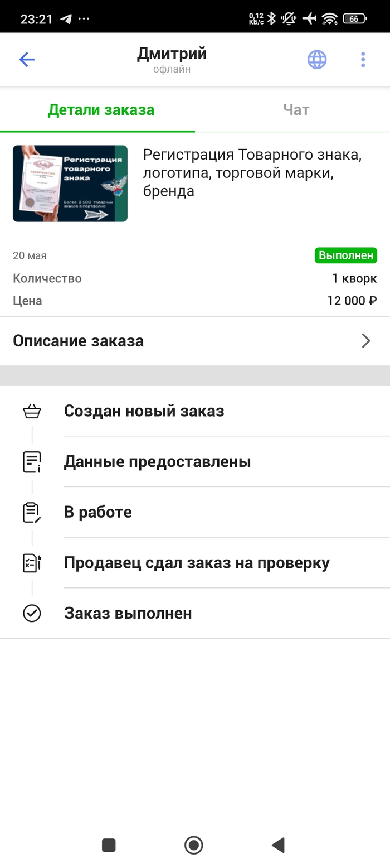Viewport: 390px width, 868px height.
Task: Tap the blue back arrow
Action: [27, 60]
